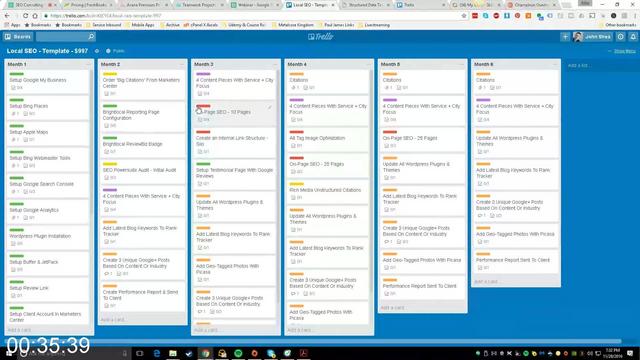Screen dimensions: 640x360
Task: Switch to the Pricing FreshBooks browser tab
Action: [89, 5]
